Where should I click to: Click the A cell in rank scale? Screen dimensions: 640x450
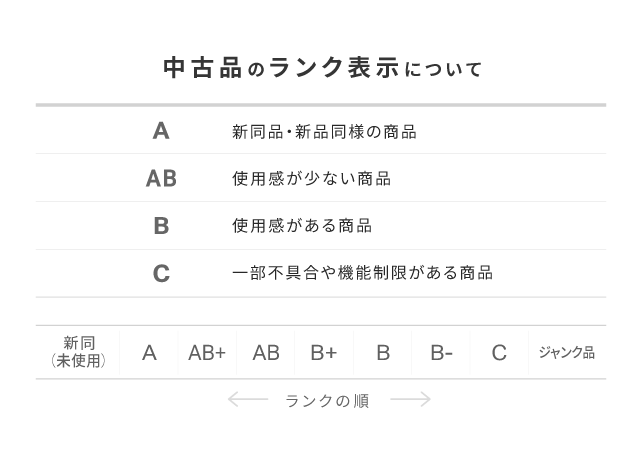pos(149,352)
